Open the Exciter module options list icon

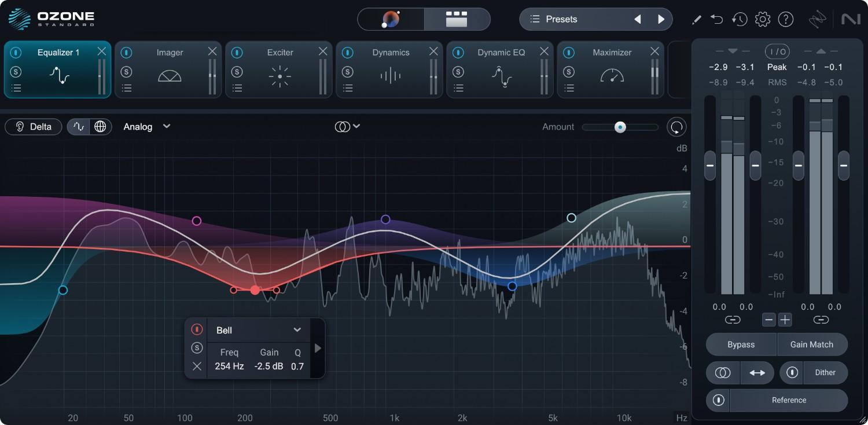point(237,87)
